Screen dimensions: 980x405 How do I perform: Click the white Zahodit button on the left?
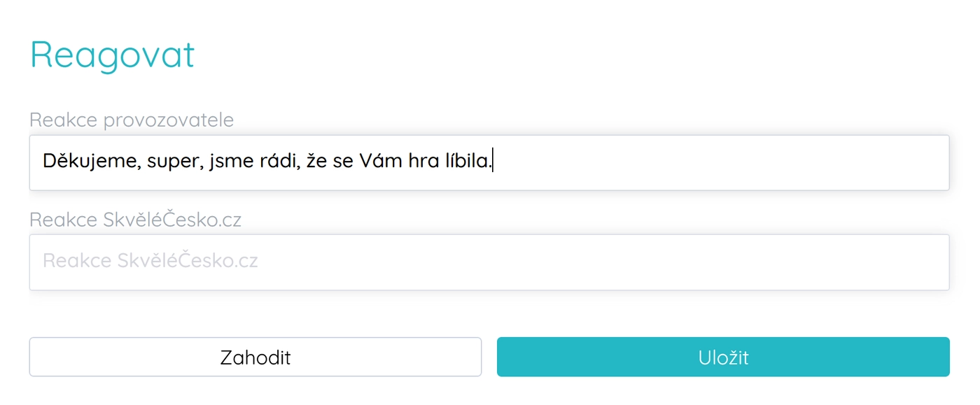255,357
